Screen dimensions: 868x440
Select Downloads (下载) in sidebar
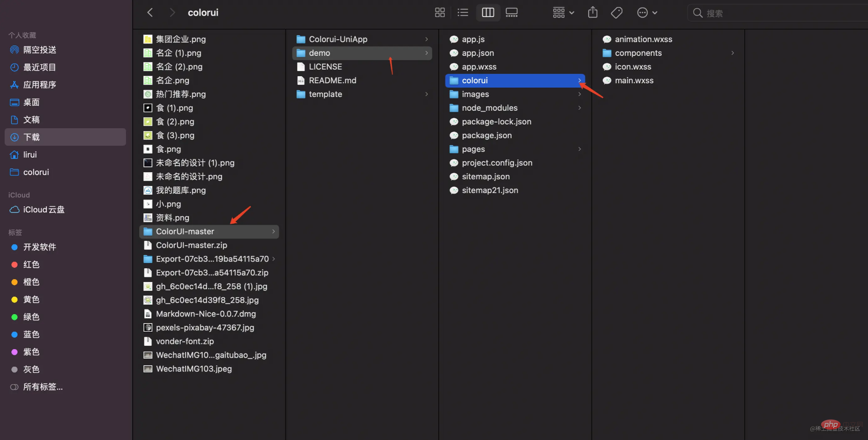pos(65,137)
